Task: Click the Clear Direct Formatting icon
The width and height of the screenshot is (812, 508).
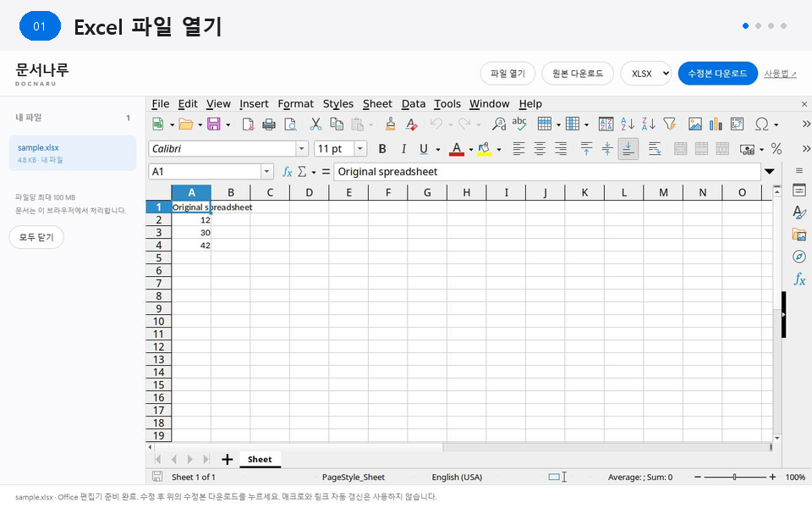Action: pos(412,124)
